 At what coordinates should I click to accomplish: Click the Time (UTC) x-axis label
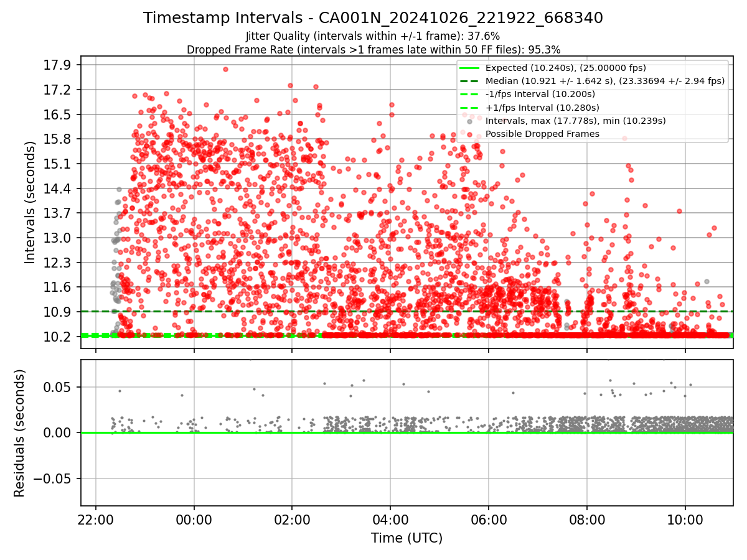pyautogui.click(x=406, y=538)
